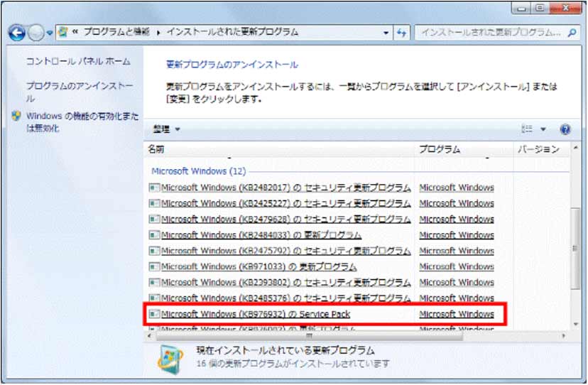Select KB2482017 security update row

(x=285, y=188)
